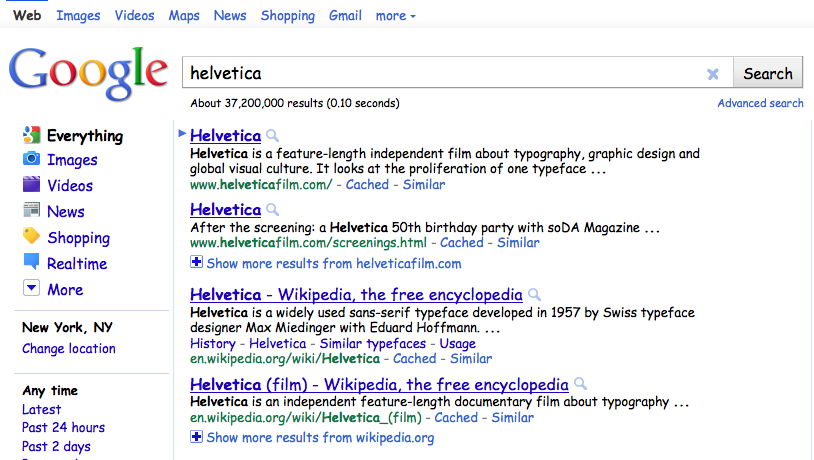
Task: Click the Everything sidebar icon
Action: (x=31, y=135)
